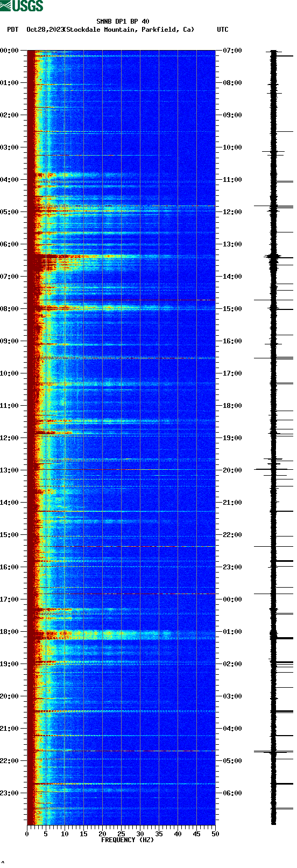Click the 15:00 UTC time label
Viewport: 297px width, 868px height.
(232, 309)
